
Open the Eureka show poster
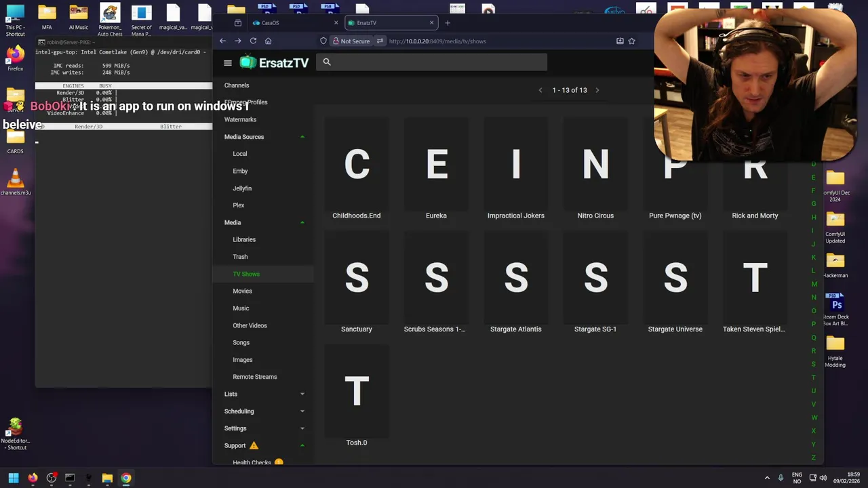click(436, 163)
